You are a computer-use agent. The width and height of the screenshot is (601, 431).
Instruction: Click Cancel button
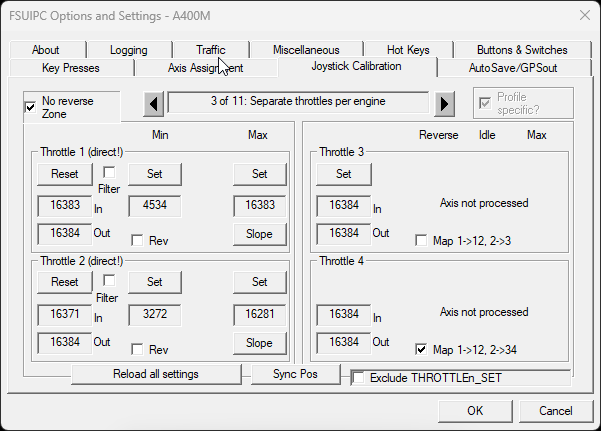[556, 411]
